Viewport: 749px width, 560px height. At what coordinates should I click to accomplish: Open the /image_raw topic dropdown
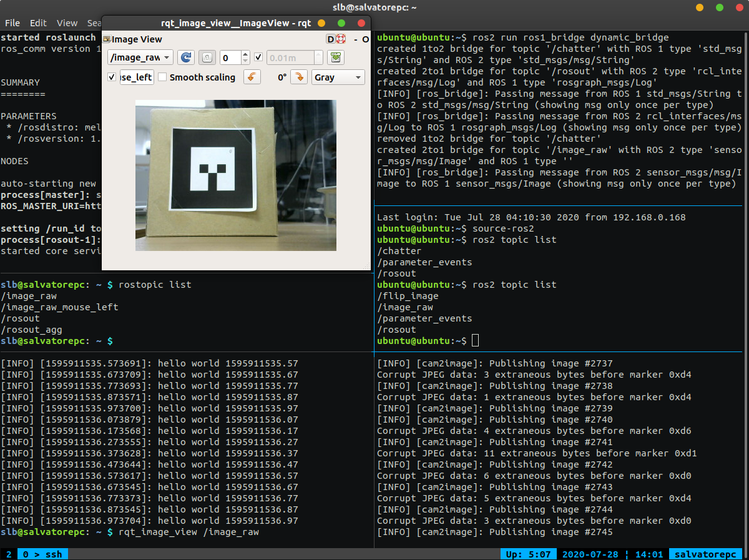pyautogui.click(x=139, y=57)
